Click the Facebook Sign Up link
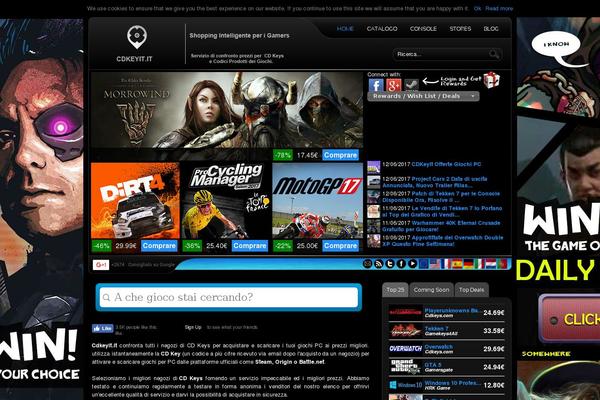The image size is (600, 400). point(193,327)
